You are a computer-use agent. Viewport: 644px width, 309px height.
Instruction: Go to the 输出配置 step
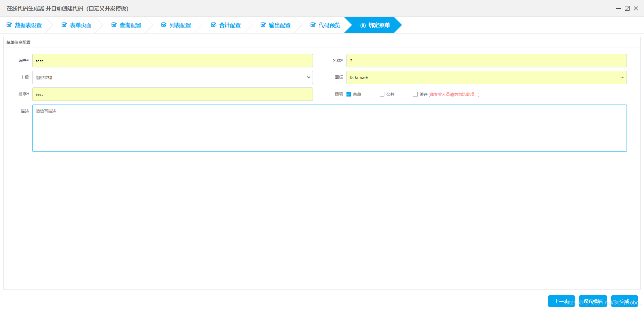(x=275, y=25)
